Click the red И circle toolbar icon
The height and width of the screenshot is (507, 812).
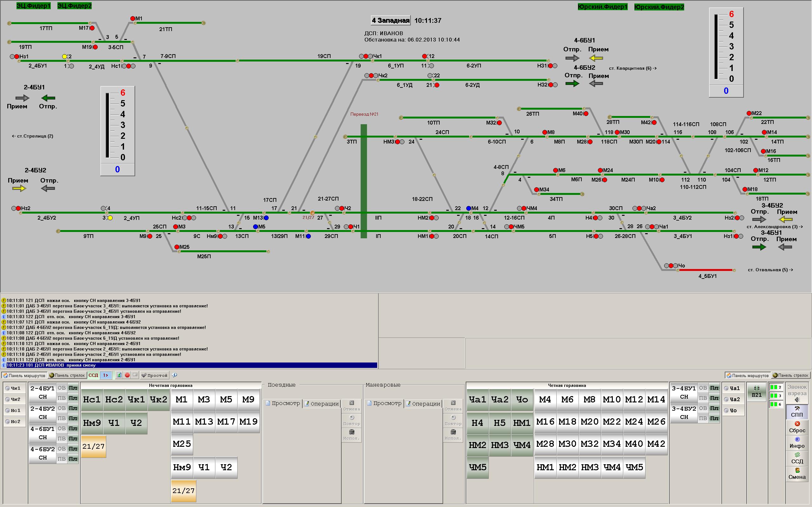tap(127, 375)
